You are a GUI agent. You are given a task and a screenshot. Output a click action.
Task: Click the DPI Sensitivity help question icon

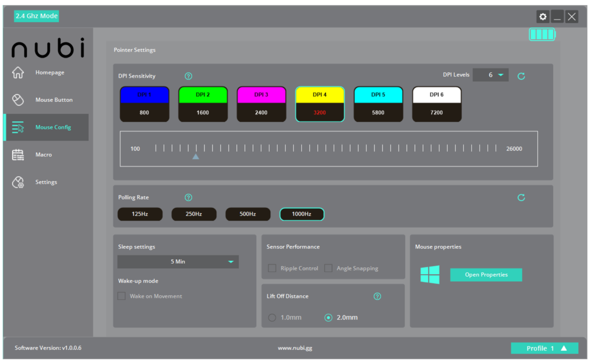click(188, 76)
